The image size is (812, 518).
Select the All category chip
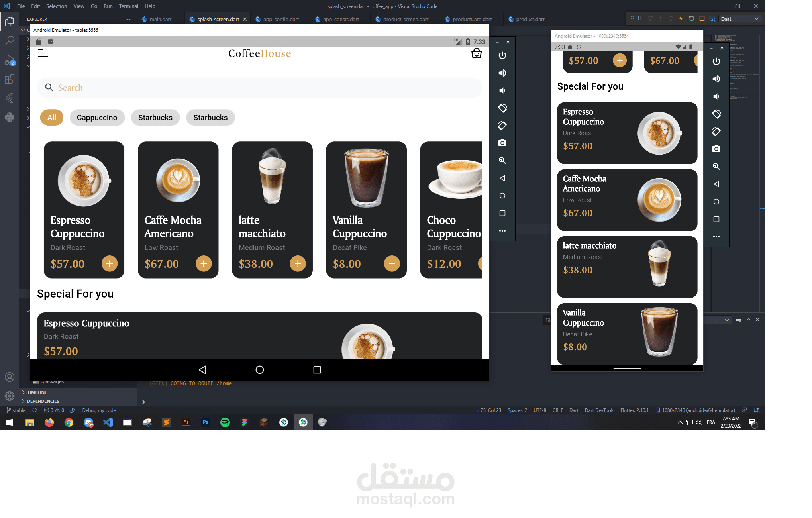coord(52,118)
